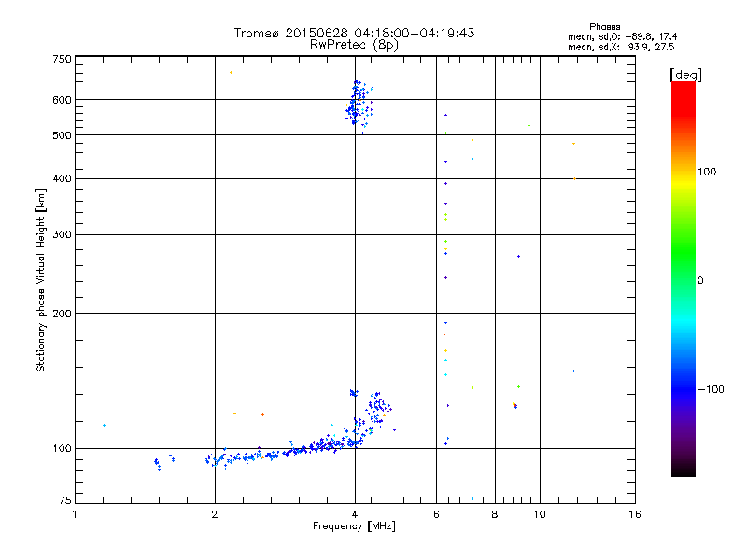Click the 'RwPretec (8p)' subtitle

pyautogui.click(x=354, y=45)
